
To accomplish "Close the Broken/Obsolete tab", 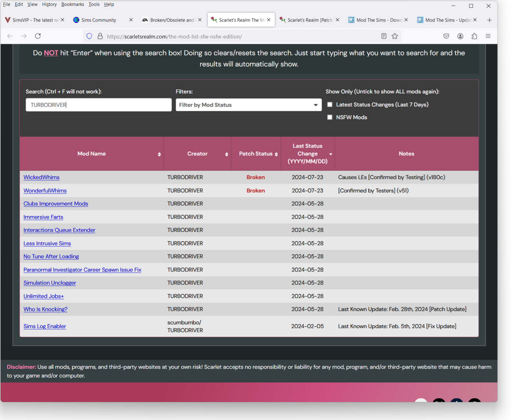I will [200, 20].
